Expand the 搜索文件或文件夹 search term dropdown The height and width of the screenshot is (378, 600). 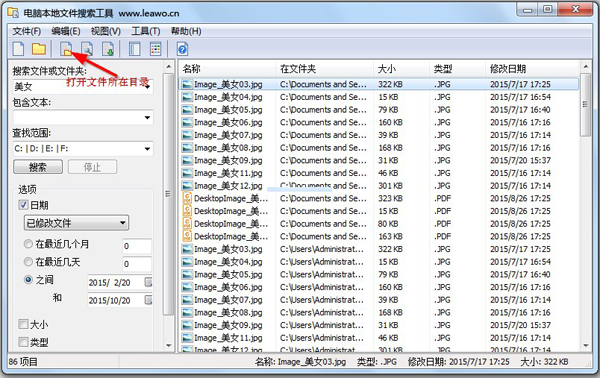pyautogui.click(x=148, y=86)
